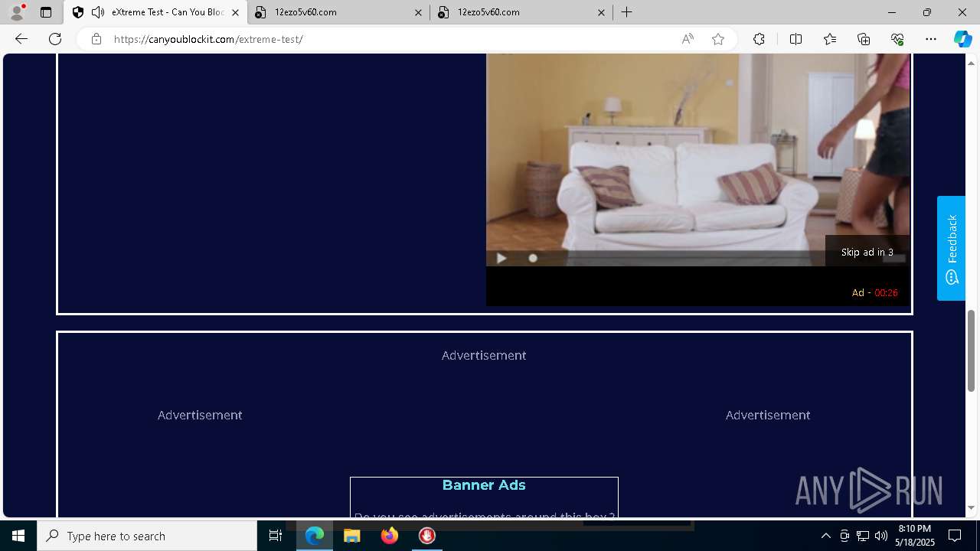Refresh the current page
980x551 pixels.
(55, 39)
